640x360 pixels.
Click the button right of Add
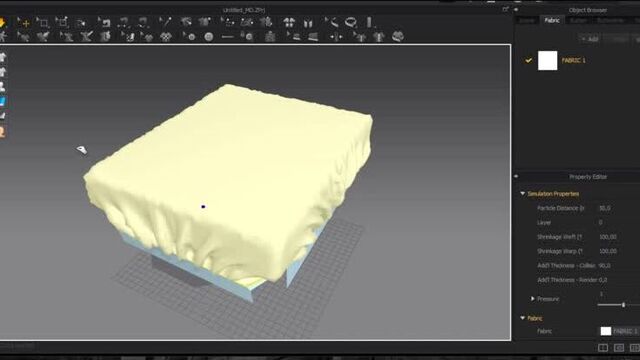616,39
